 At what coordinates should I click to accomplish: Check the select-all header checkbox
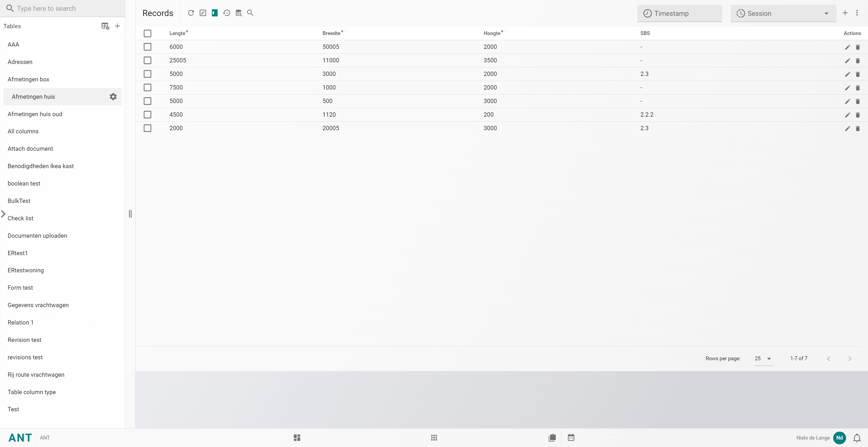[x=147, y=33]
